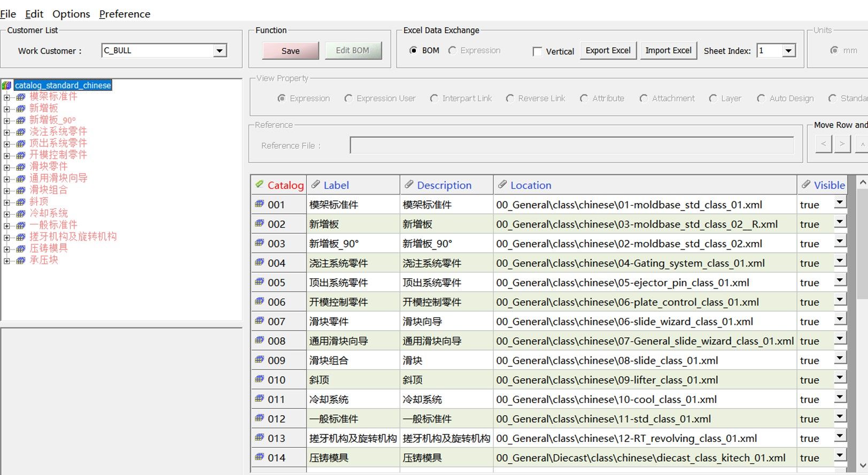Click the 斜顶 tree node icon

(21, 202)
